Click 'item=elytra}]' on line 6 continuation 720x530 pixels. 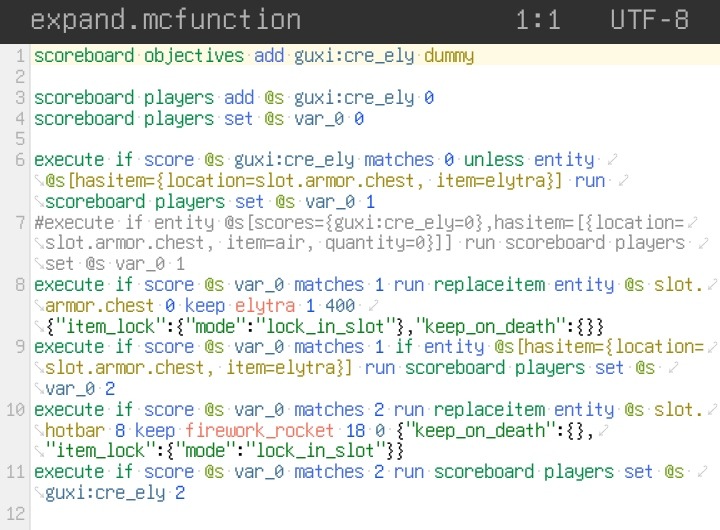point(499,181)
